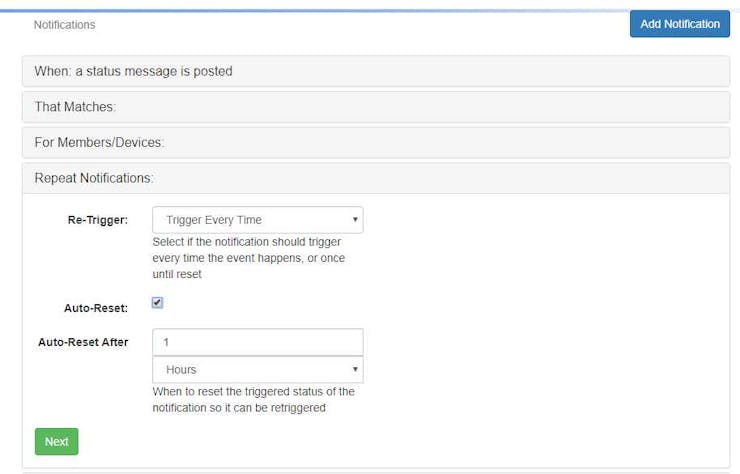Open the Re-Trigger dropdown
Image resolution: width=740 pixels, height=474 pixels.
[258, 220]
